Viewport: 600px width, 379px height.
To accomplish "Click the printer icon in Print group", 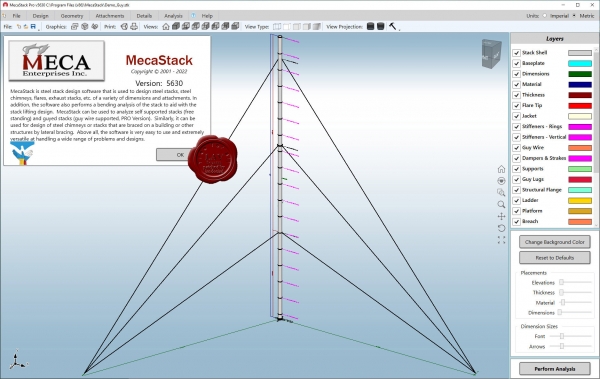I will pos(134,26).
